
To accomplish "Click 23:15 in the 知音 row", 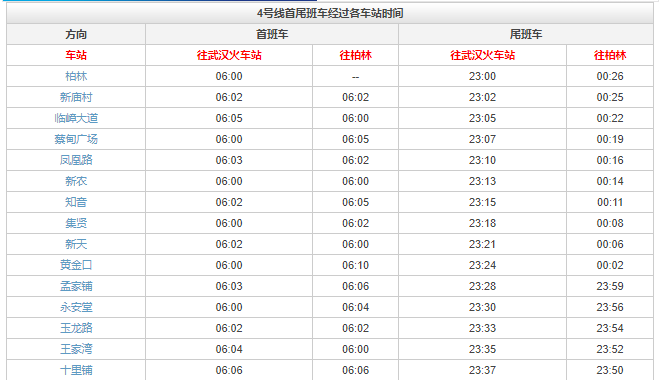I will coord(483,202).
